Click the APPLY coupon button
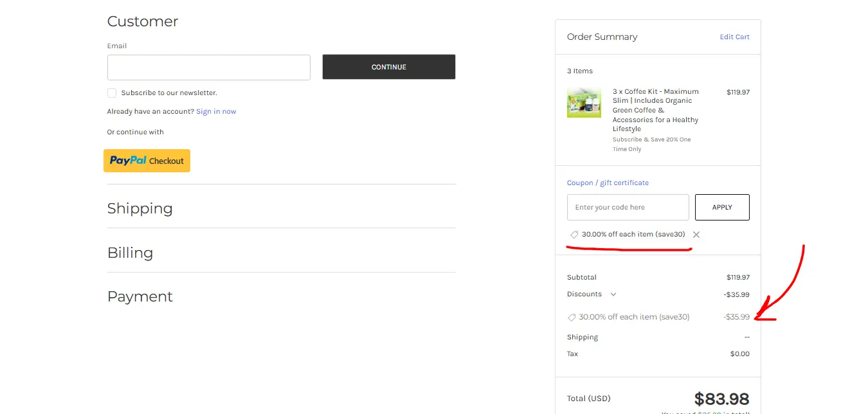The width and height of the screenshot is (868, 414). coord(722,207)
